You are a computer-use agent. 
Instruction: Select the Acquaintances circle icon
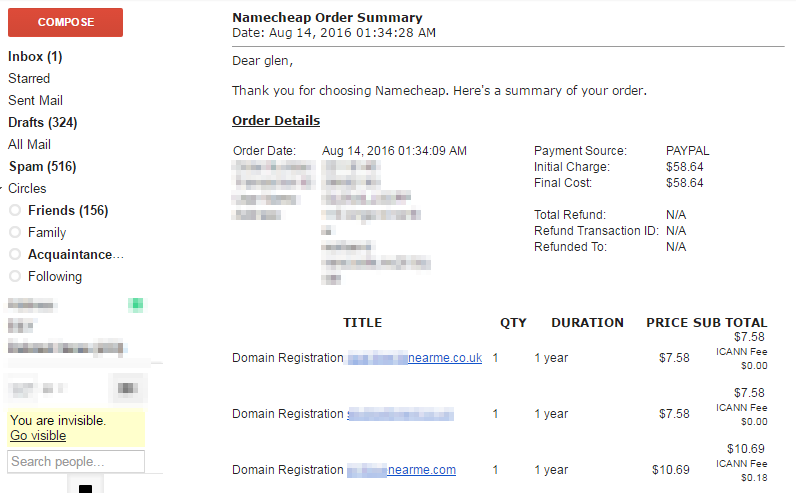pyautogui.click(x=15, y=255)
